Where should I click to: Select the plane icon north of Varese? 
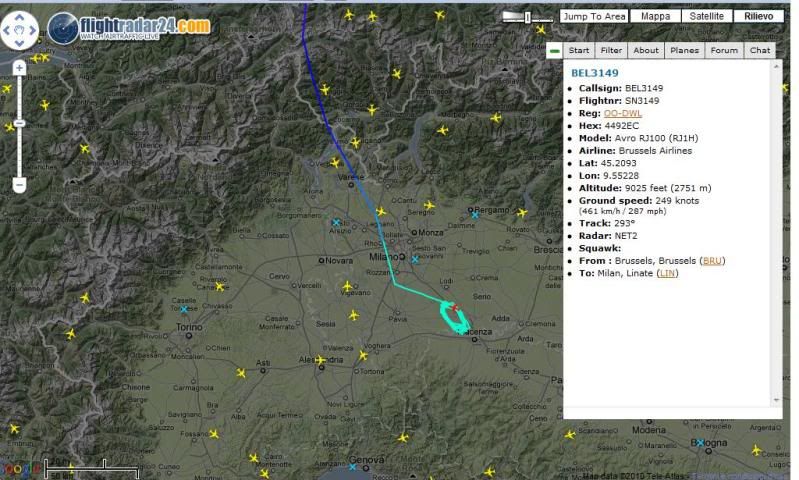coord(335,163)
